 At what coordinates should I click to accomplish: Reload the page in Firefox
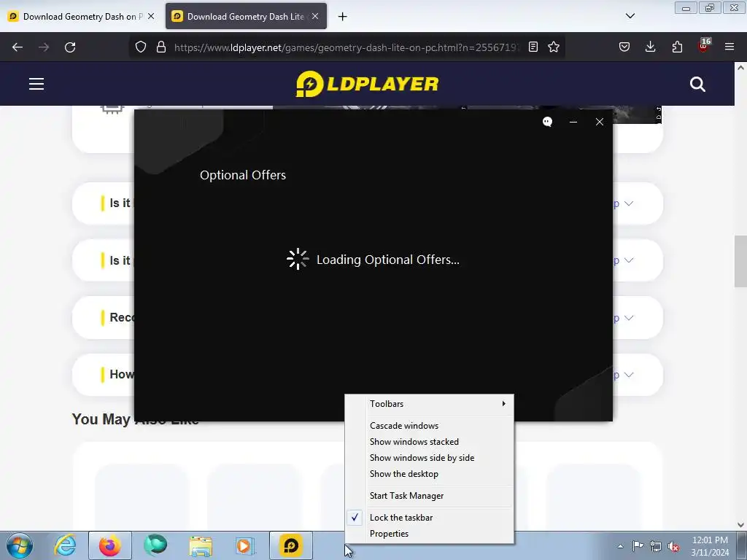click(70, 47)
